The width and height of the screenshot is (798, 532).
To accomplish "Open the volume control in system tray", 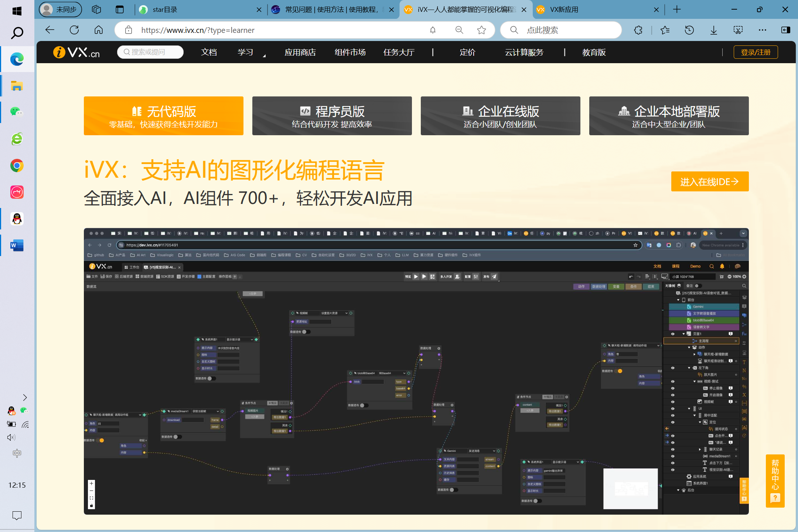I will [11, 437].
